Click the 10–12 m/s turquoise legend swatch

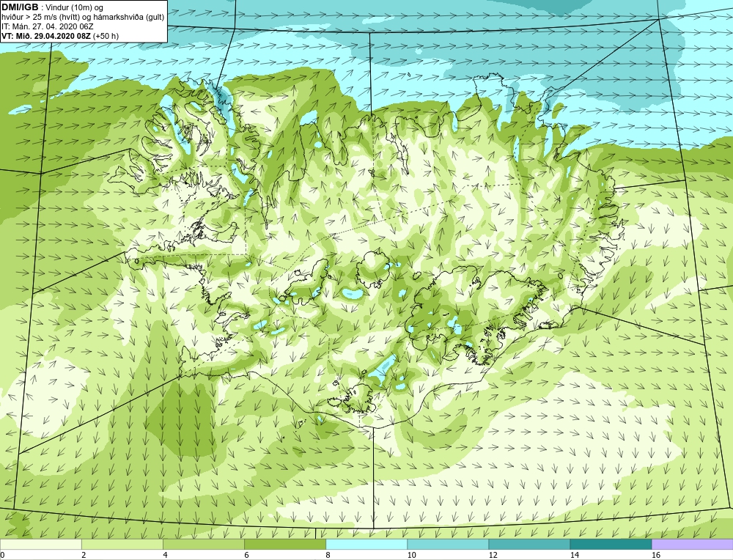447,544
